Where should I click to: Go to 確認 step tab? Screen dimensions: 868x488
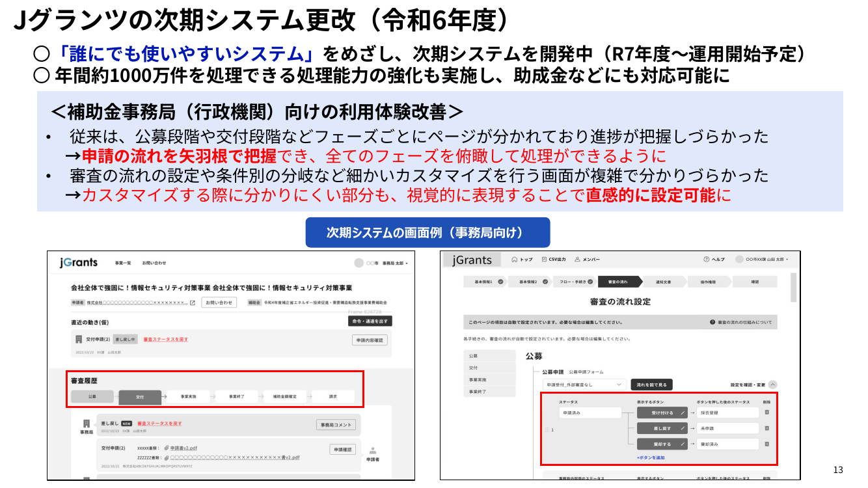(x=755, y=282)
